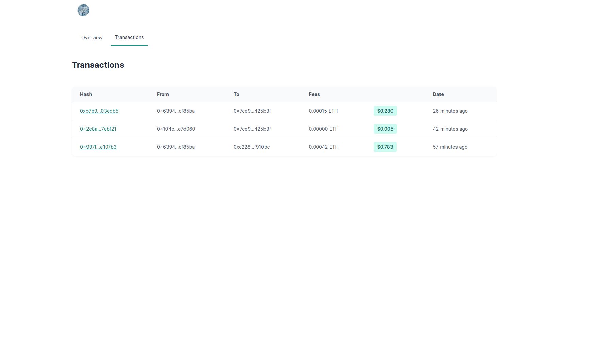Click the 57 minutes ago date
Image resolution: width=592 pixels, height=364 pixels.
click(450, 147)
